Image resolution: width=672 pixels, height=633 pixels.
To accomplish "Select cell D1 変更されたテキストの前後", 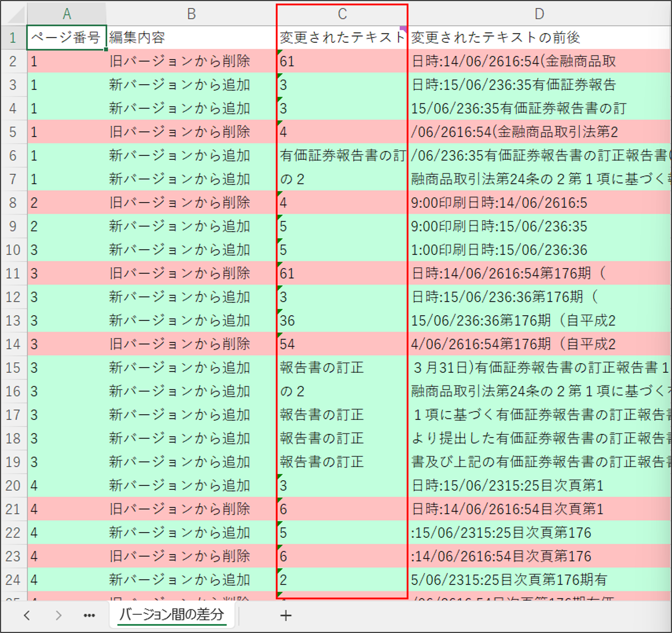I will (x=539, y=37).
